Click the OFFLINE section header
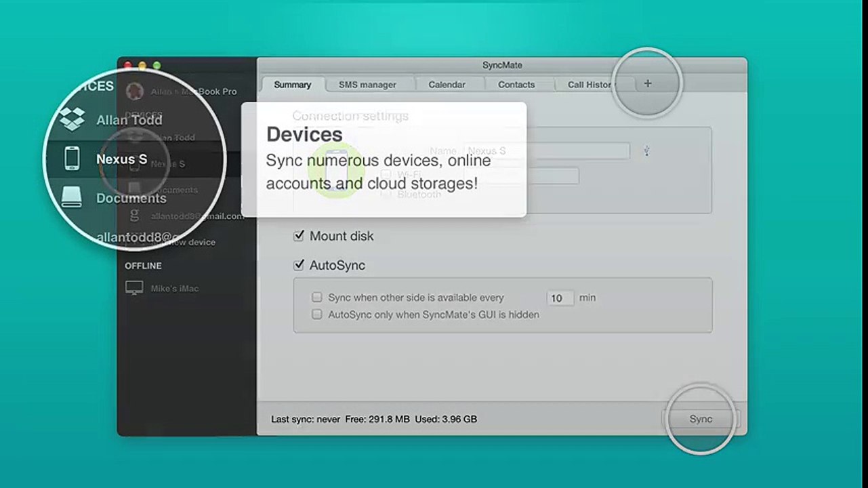Viewport: 868px width, 488px height. [x=143, y=266]
